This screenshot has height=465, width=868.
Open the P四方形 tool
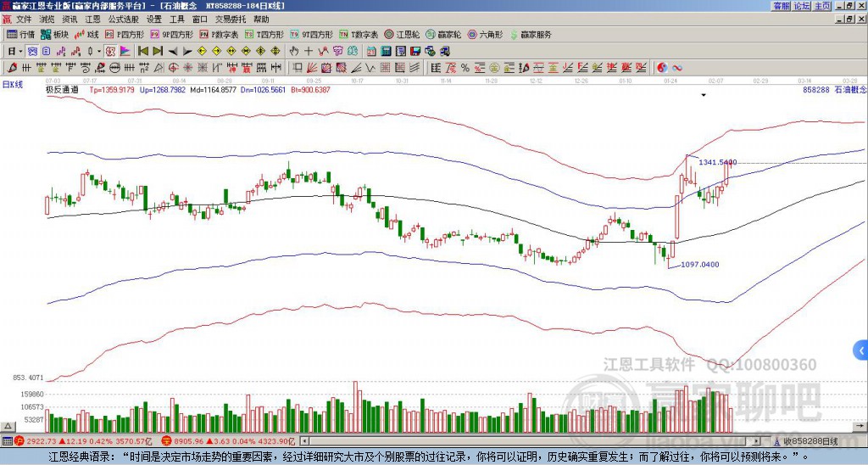tap(125, 34)
